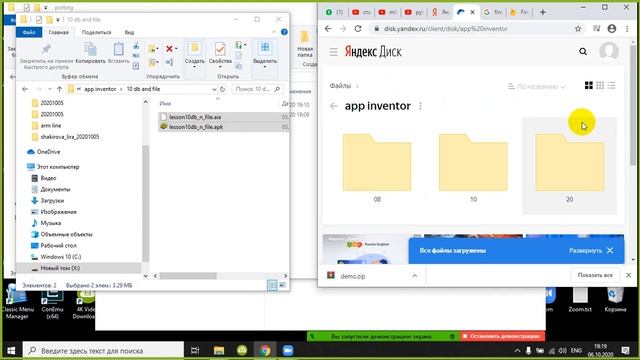This screenshot has width=640, height=360.
Task: Switch to the Поделиться ribbon tab
Action: point(96,32)
